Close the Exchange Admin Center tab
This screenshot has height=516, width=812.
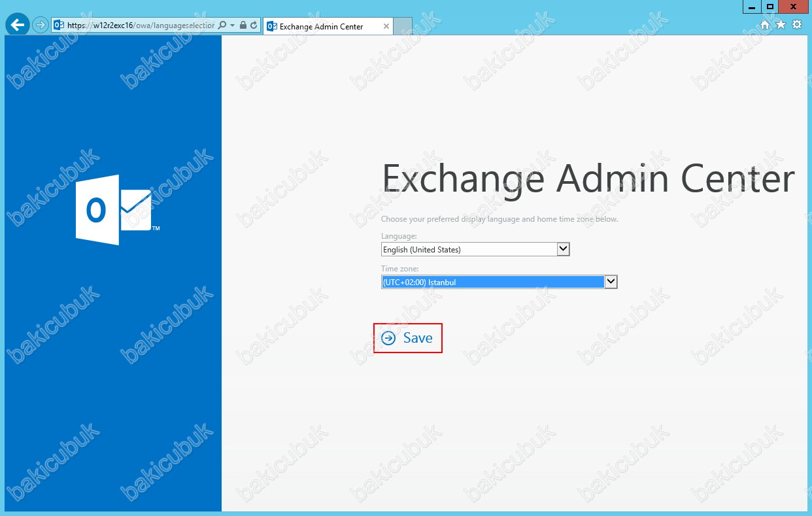click(386, 26)
